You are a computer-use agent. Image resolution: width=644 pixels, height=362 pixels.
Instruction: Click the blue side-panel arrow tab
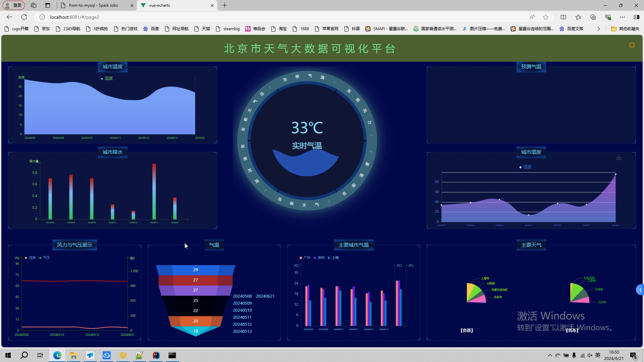click(x=640, y=290)
